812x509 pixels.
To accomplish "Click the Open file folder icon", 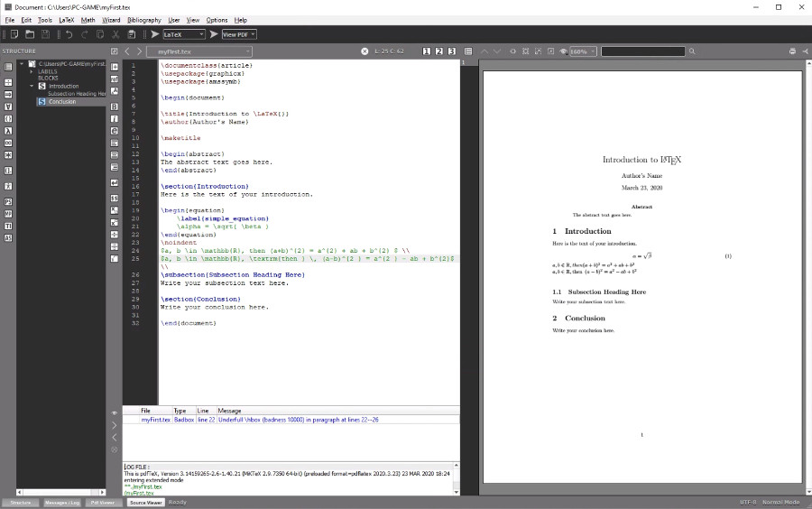I will (31, 34).
